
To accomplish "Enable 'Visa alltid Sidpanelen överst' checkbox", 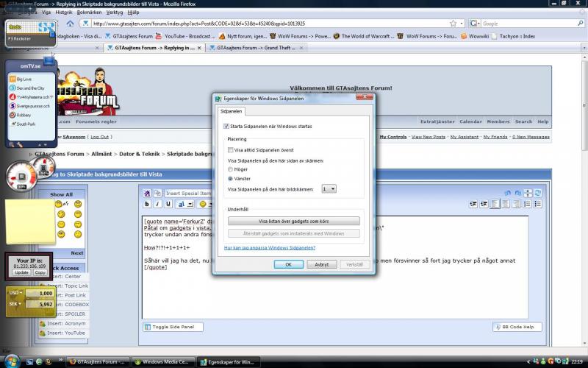I will pyautogui.click(x=230, y=149).
